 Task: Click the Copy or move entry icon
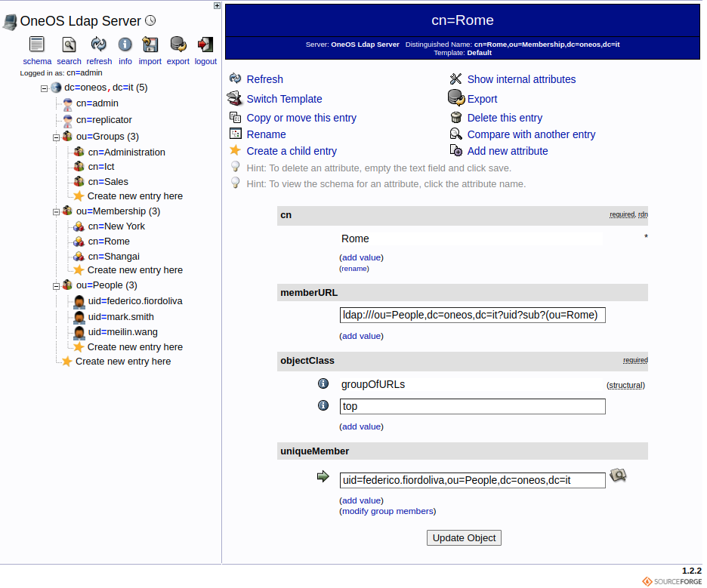point(235,118)
